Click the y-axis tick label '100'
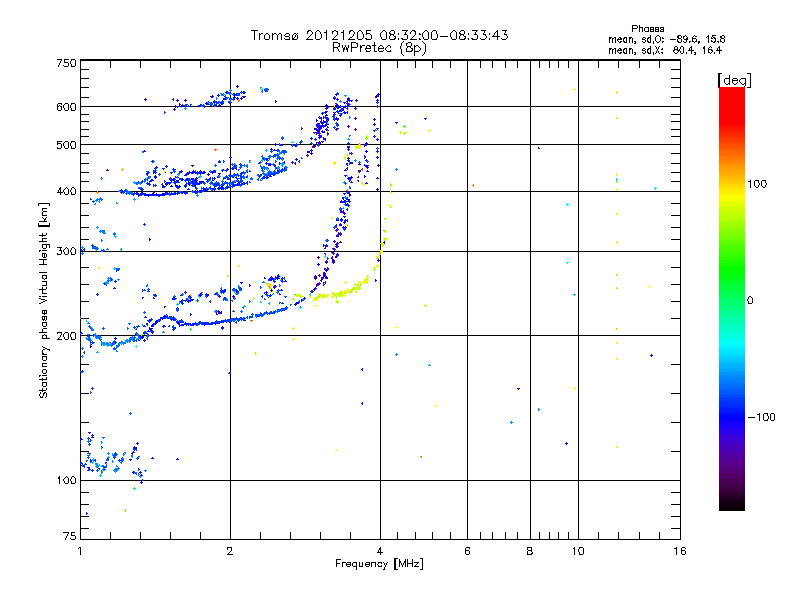The image size is (800, 600). pyautogui.click(x=66, y=480)
